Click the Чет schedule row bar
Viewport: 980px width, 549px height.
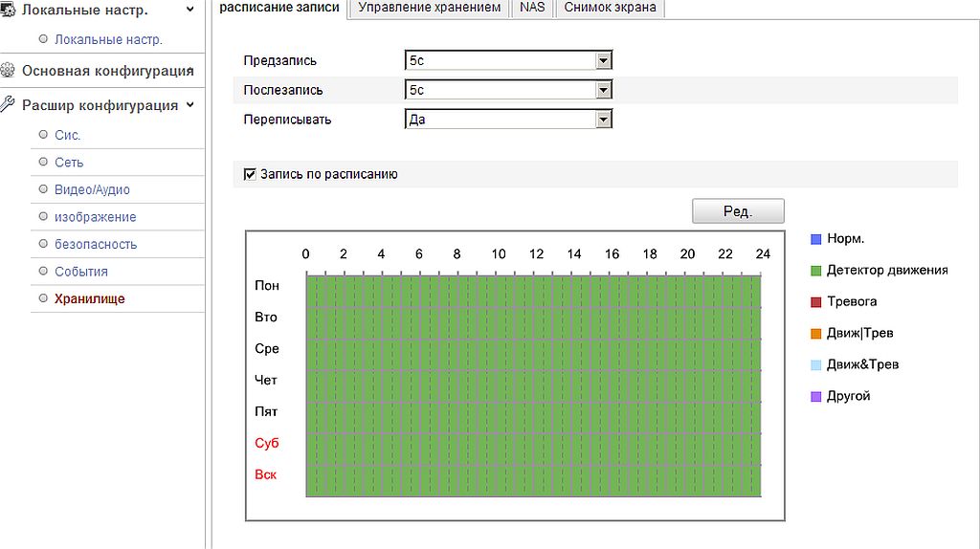pyautogui.click(x=533, y=386)
